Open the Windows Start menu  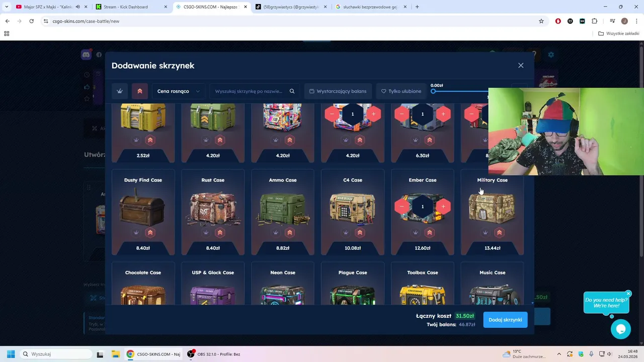pos(11,354)
